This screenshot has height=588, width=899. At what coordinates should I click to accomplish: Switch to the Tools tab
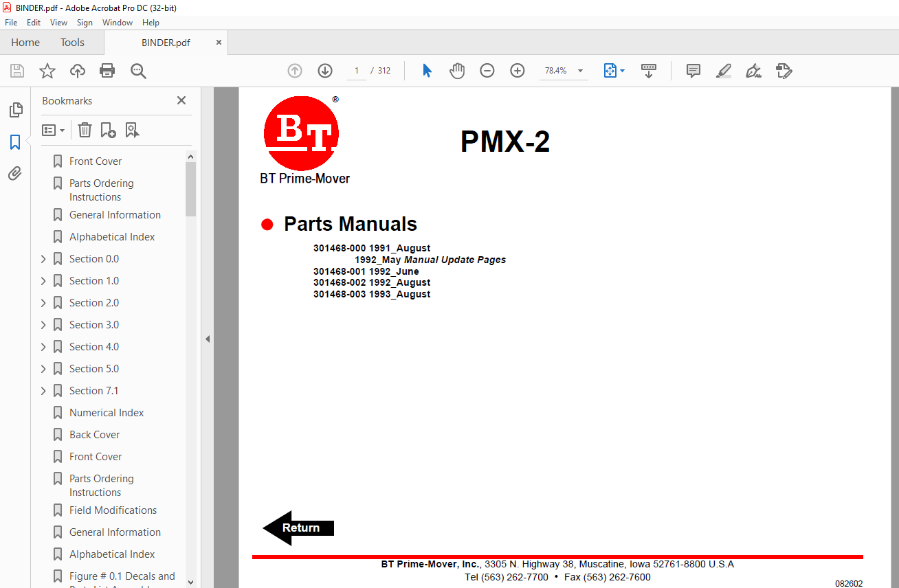click(x=72, y=43)
